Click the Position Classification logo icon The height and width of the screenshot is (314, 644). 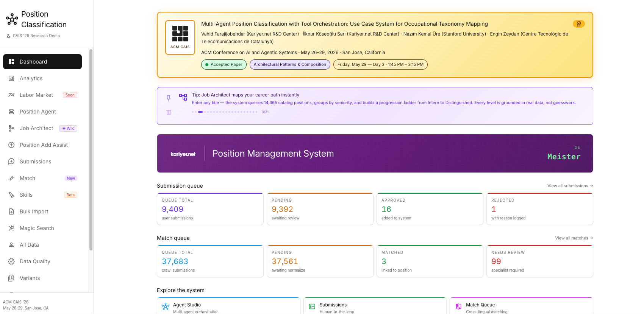coord(12,19)
